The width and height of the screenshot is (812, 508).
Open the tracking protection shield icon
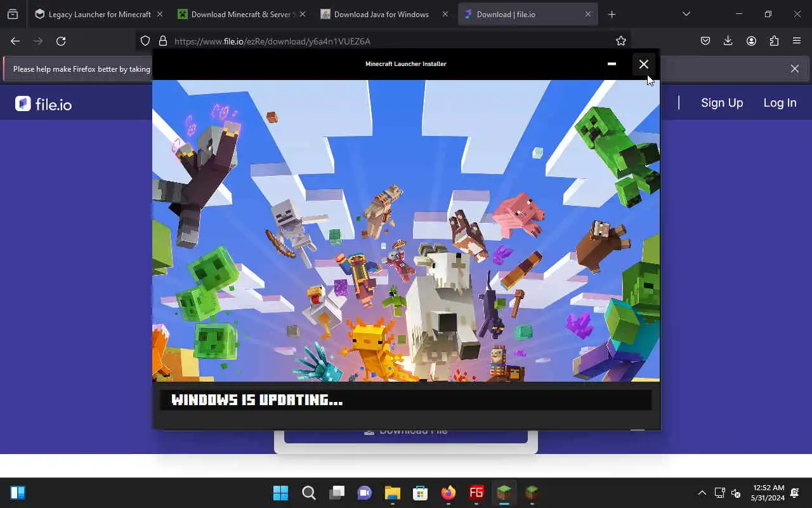coord(145,41)
